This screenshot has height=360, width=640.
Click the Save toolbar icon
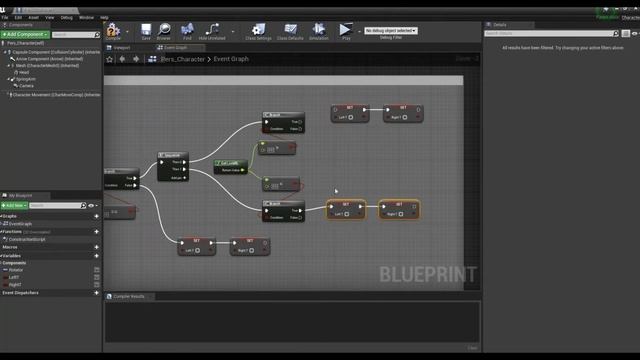(x=146, y=29)
